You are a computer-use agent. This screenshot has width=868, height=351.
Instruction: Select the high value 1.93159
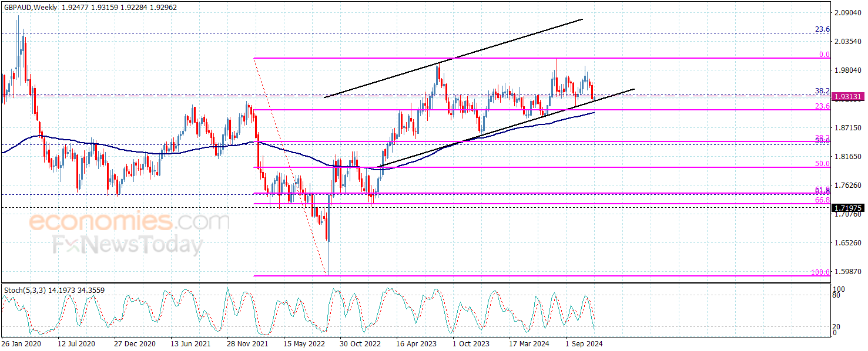pyautogui.click(x=105, y=8)
